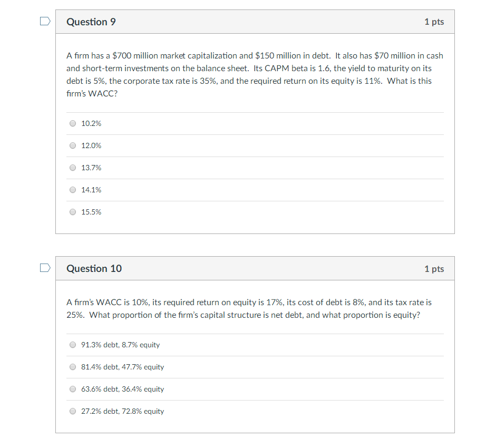Select 91.3% debt, 8.7% equity radio
486x448 pixels.
pos(73,345)
